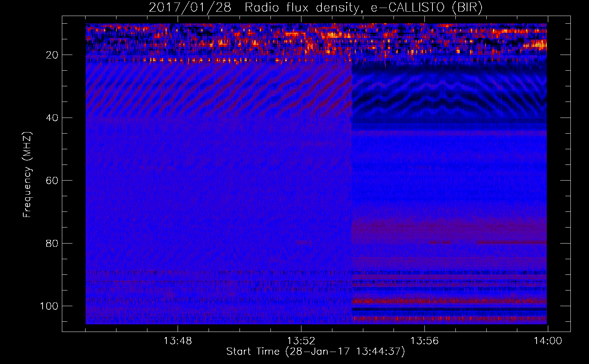Image resolution: width=589 pixels, height=364 pixels.
Task: Click the 13:52 time tick label
Action: click(301, 341)
